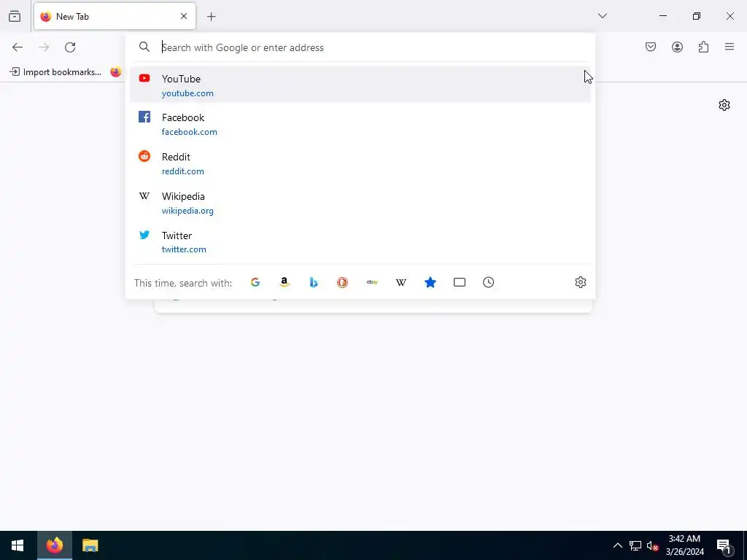The image size is (747, 560).
Task: Show hidden system tray icons
Action: 617,545
